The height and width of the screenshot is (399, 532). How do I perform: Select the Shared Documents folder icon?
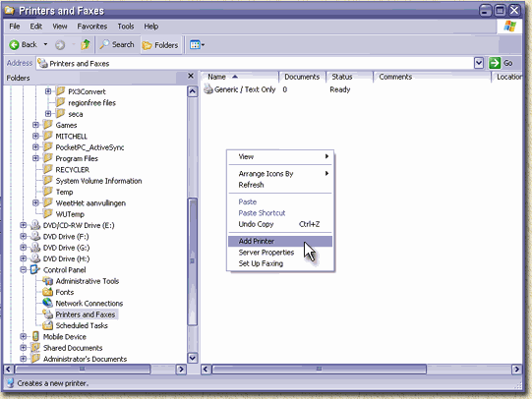pos(35,348)
